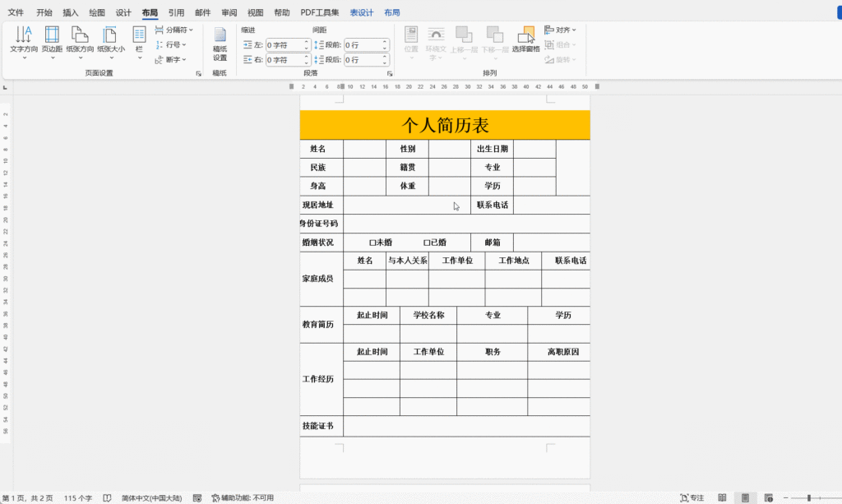Click the word count '115个字' indicator

coord(78,498)
